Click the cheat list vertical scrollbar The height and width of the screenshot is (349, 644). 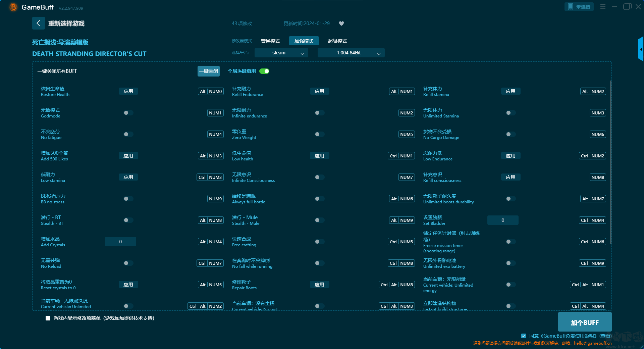pyautogui.click(x=610, y=162)
